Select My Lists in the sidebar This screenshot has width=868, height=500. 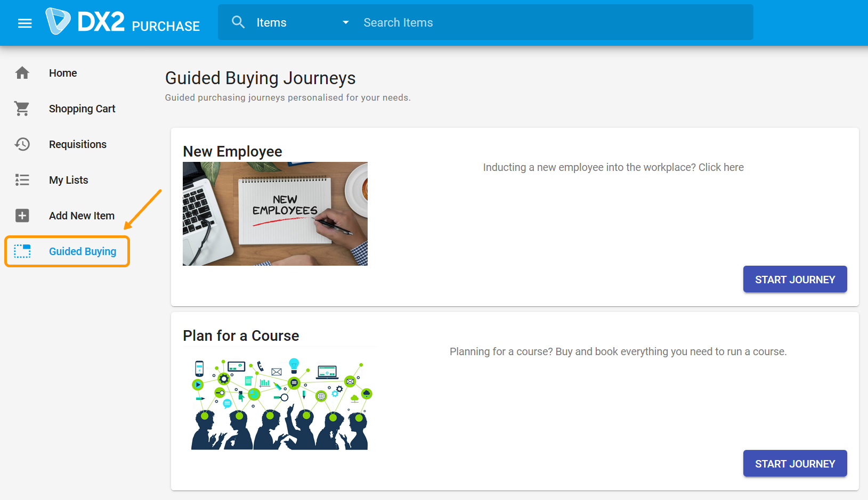[69, 180]
